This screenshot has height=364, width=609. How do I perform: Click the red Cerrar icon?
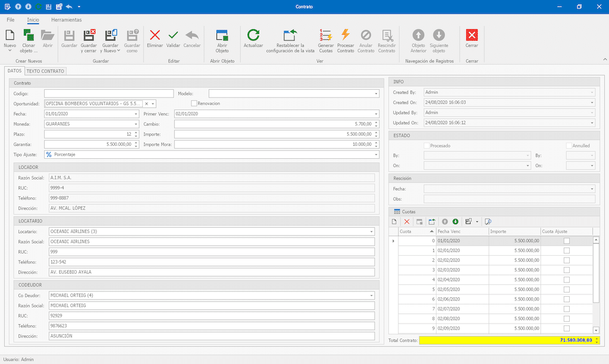click(472, 36)
